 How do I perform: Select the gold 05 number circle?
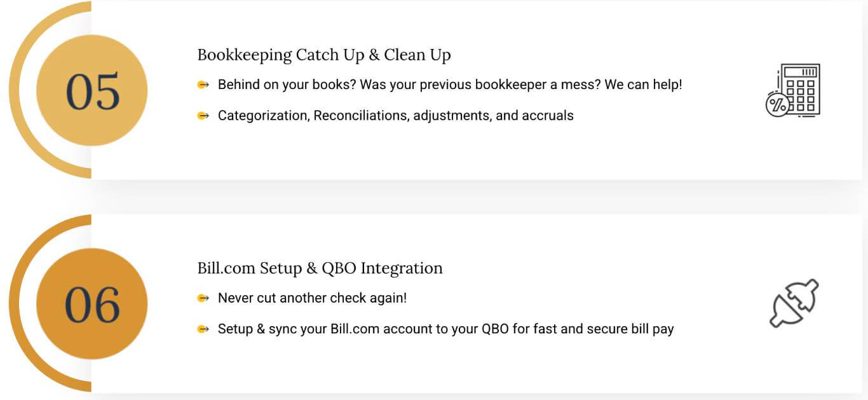[92, 90]
